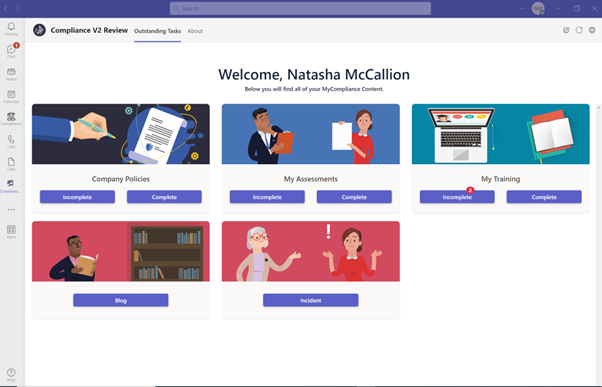Click the Help icon at bottom
Screen dimensions: 602x387
[x=11, y=374]
